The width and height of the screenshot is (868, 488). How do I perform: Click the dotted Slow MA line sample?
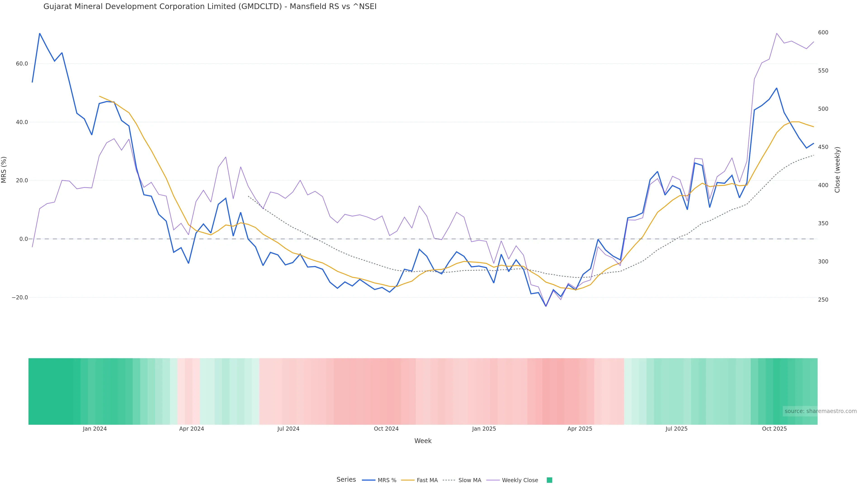click(x=449, y=480)
